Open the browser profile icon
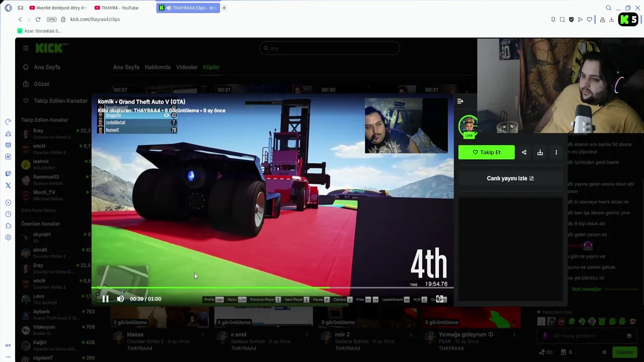 (x=602, y=19)
